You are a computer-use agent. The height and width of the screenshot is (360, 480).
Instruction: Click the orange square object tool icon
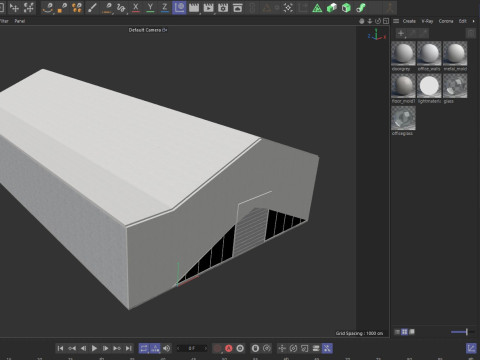point(62,8)
